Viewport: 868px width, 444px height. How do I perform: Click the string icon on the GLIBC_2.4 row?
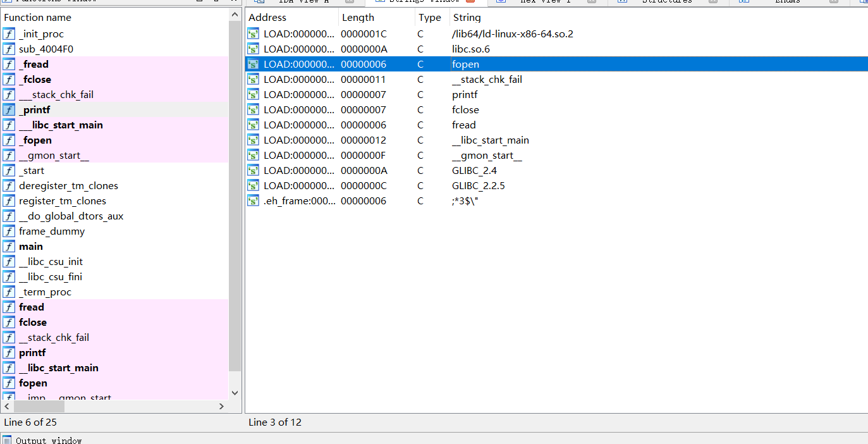tap(254, 171)
